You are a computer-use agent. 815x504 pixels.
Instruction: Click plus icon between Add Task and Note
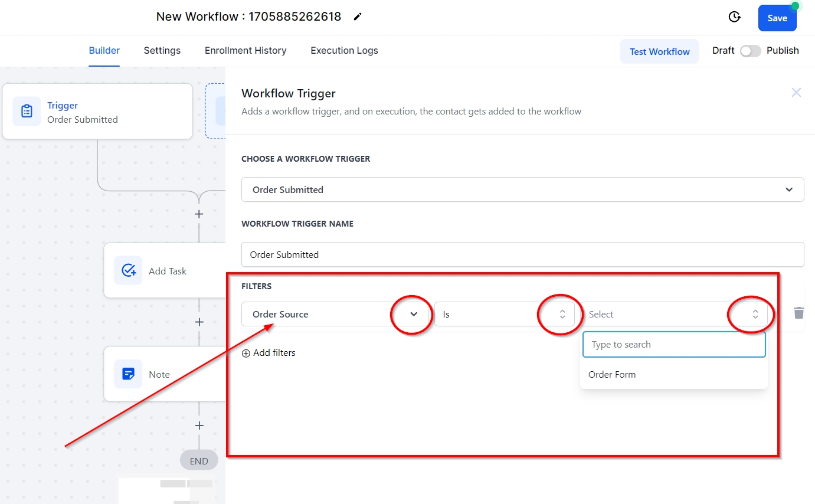[x=199, y=322]
